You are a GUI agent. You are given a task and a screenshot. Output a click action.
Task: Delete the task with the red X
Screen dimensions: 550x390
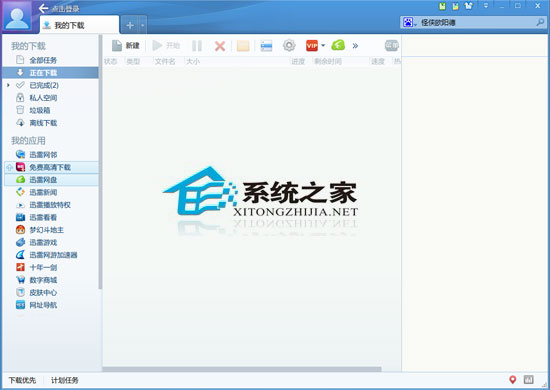[x=220, y=46]
